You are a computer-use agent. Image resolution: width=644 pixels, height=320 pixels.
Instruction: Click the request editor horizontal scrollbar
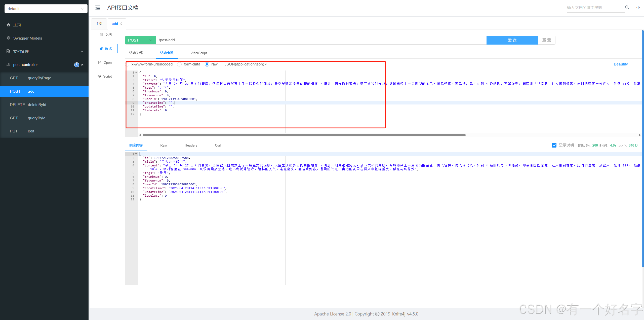[304, 135]
